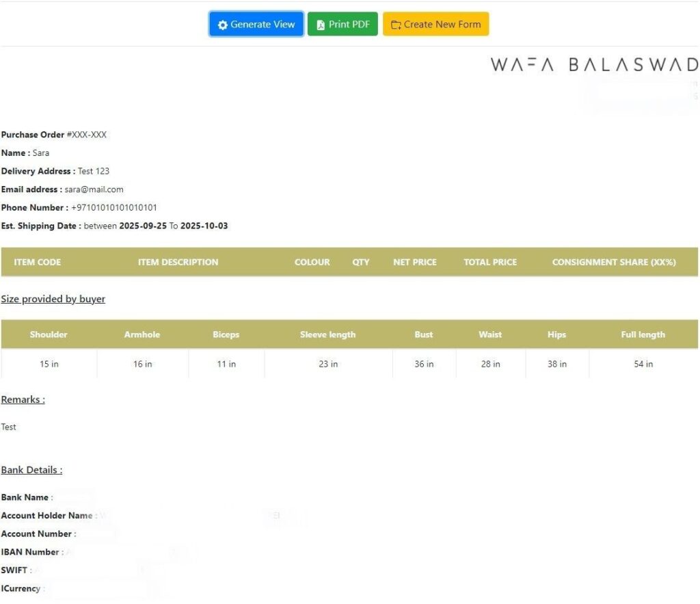The height and width of the screenshot is (604, 700).
Task: Select the Full length value 54 in
Action: click(643, 364)
